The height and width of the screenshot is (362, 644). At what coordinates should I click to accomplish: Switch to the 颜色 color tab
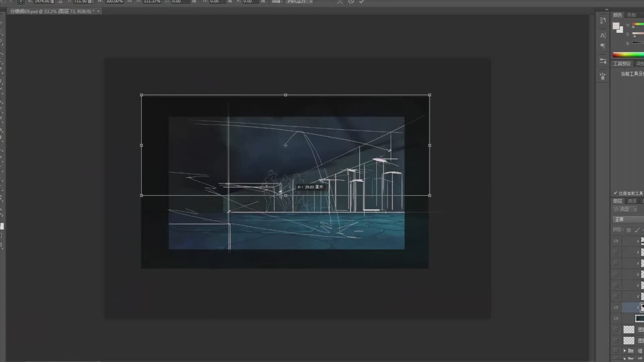coord(617,15)
